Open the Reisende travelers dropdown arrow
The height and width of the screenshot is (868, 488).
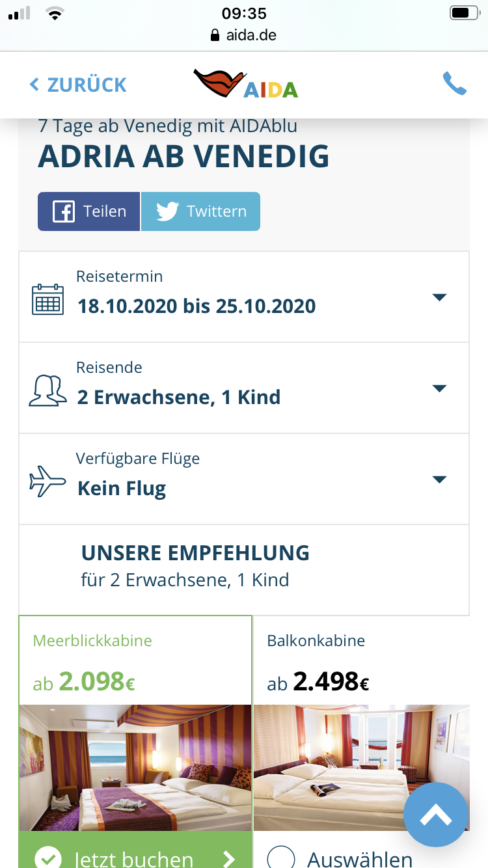pyautogui.click(x=440, y=388)
